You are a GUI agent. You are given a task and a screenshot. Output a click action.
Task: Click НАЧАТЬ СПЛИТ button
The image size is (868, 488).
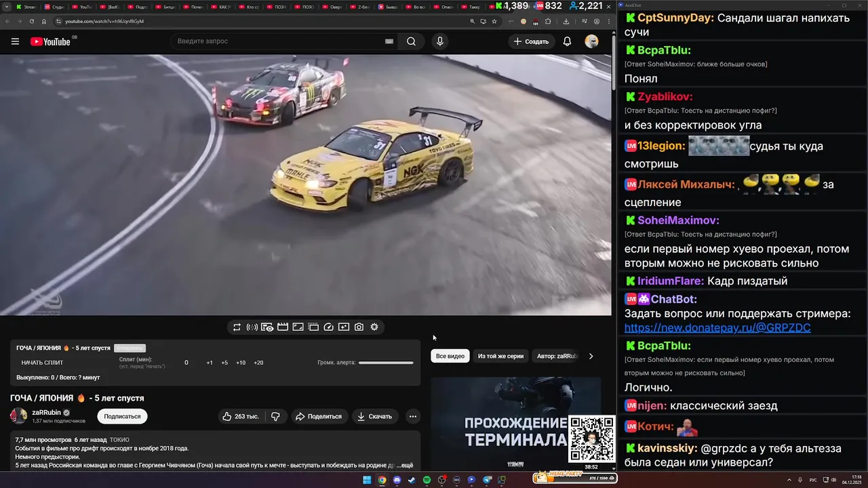(42, 363)
